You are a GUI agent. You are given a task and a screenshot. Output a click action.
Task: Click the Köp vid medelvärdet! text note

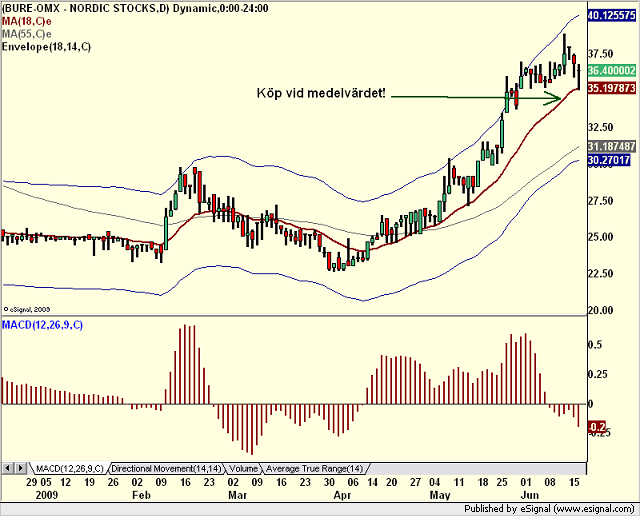click(x=321, y=93)
